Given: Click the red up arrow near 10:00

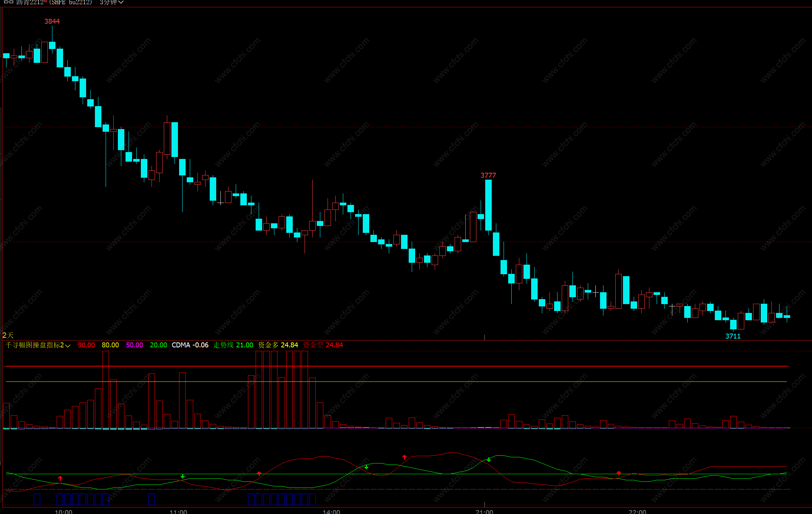Looking at the screenshot, I should click(60, 478).
